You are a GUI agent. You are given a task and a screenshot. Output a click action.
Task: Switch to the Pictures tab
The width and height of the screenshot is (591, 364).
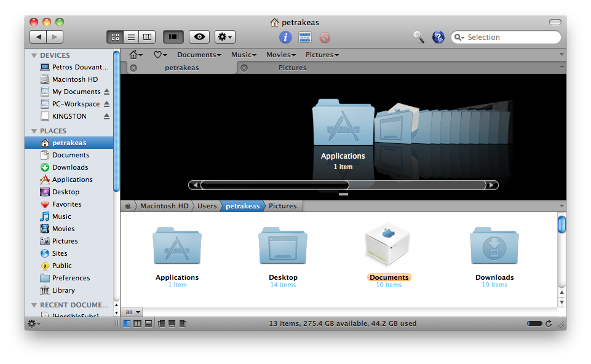292,68
